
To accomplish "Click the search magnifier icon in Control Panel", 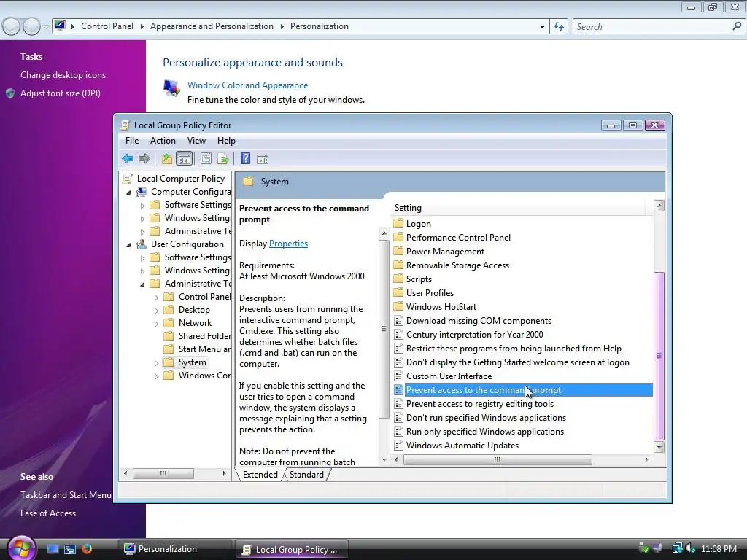I will [x=737, y=26].
